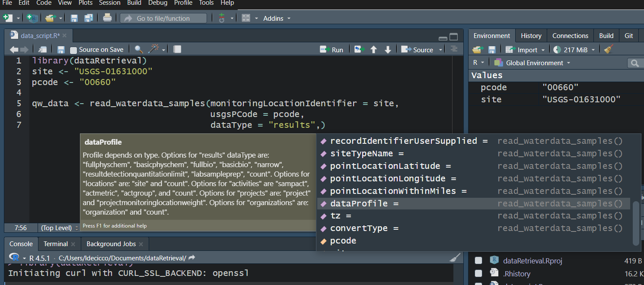Screen dimensions: 644x285
Task: Open the Session menu
Action: (x=109, y=3)
